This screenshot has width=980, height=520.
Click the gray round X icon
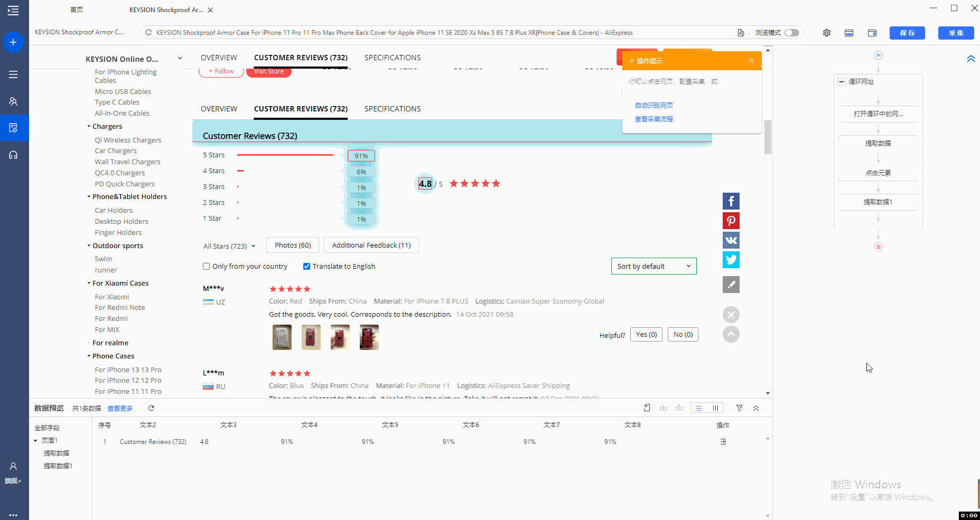(731, 315)
